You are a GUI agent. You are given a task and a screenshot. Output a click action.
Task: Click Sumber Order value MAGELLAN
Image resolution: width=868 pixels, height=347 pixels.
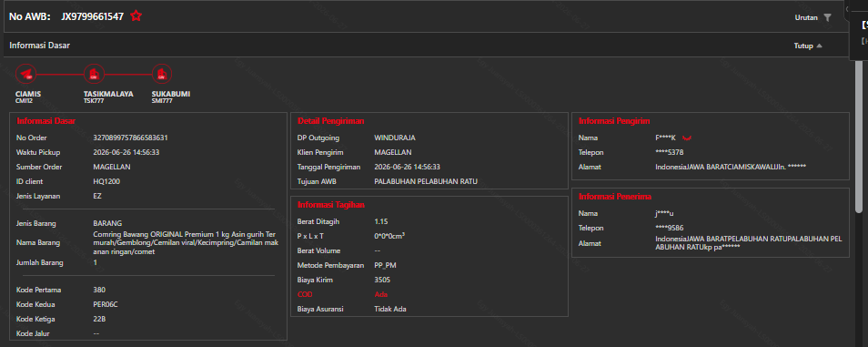click(112, 167)
